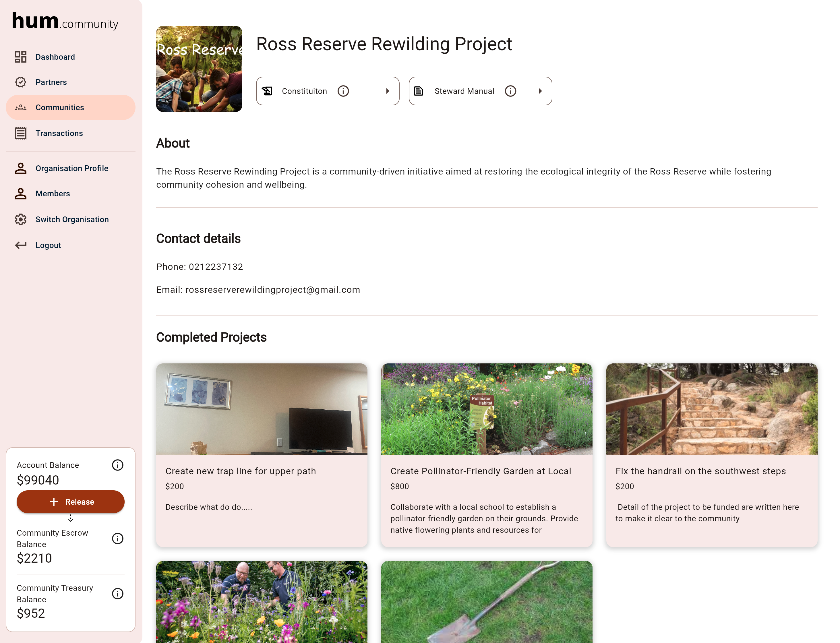Click the Logout arrow icon

[x=21, y=245]
